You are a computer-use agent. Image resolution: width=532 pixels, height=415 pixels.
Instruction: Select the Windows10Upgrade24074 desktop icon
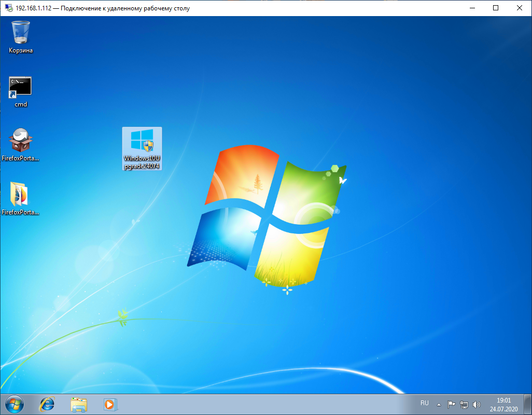pyautogui.click(x=142, y=149)
